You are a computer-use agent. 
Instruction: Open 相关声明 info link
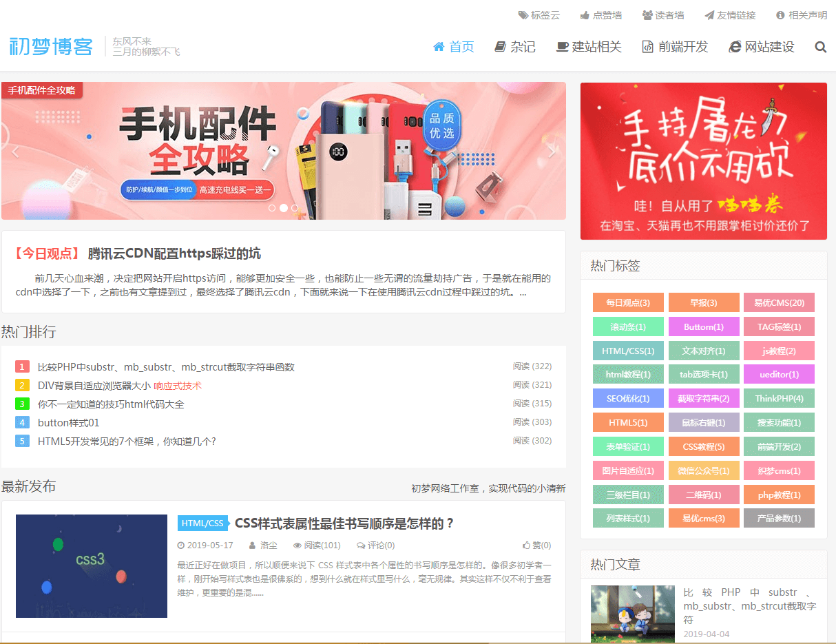click(801, 15)
